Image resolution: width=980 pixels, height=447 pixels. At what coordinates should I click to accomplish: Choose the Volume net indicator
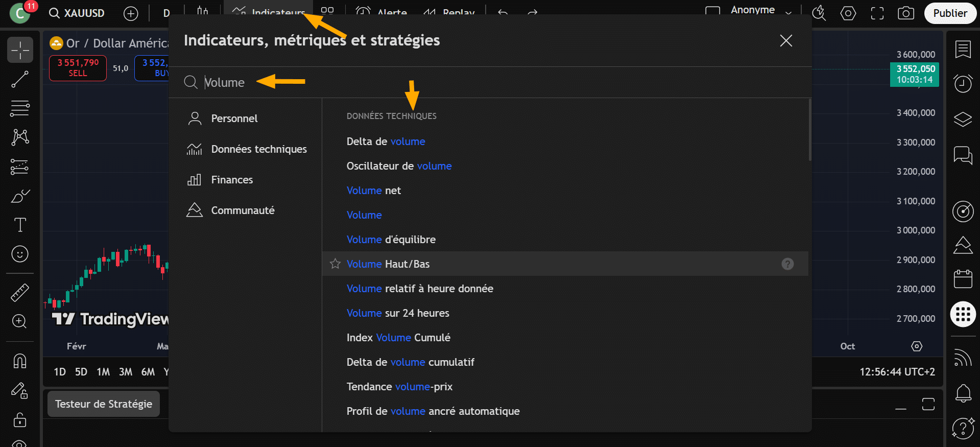tap(373, 191)
